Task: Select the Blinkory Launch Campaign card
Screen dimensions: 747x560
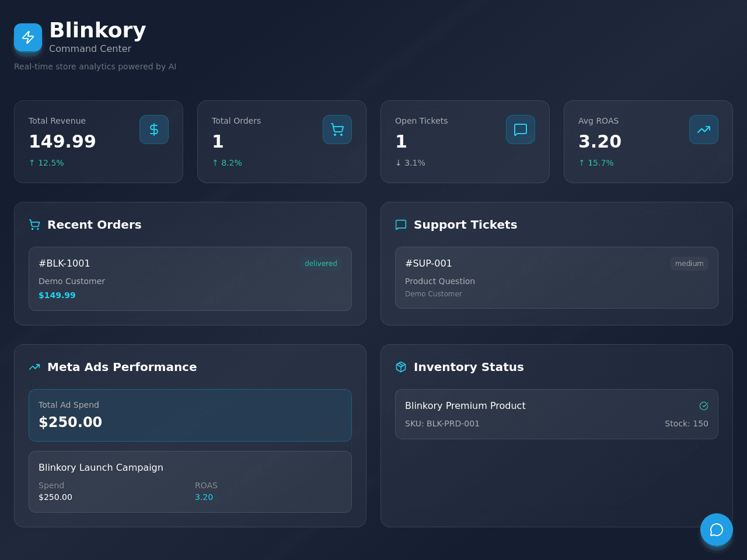Action: (x=190, y=482)
